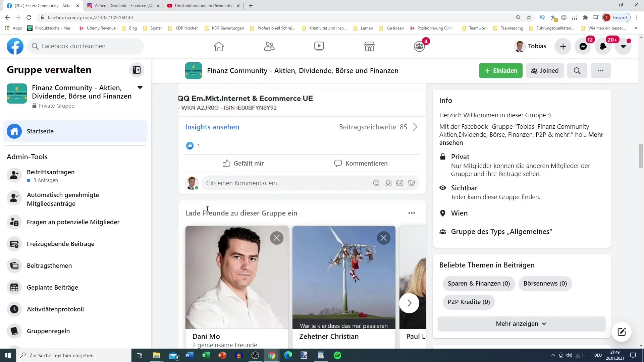Switch to YouTube Umstrukturierung tab

(x=204, y=6)
